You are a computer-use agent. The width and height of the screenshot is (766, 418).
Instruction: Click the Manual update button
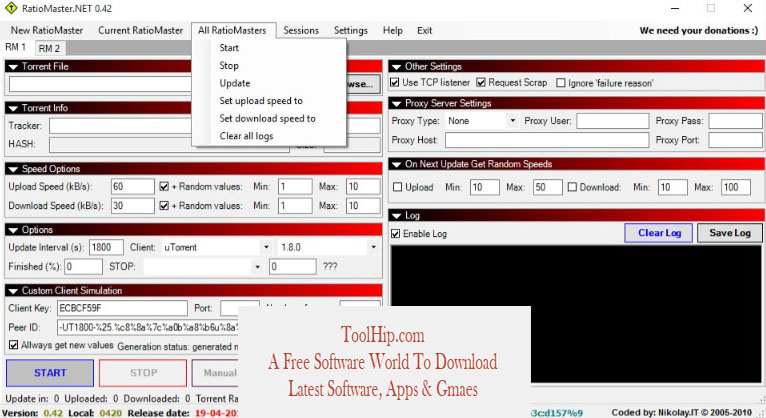click(215, 373)
